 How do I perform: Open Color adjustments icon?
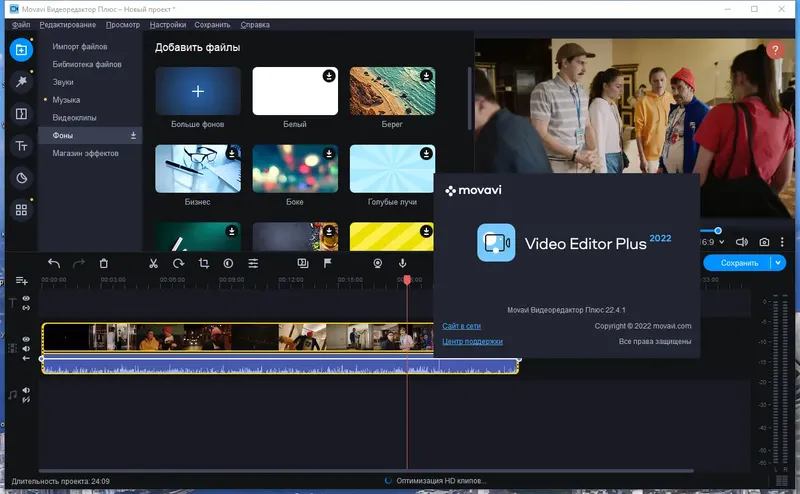pyautogui.click(x=228, y=263)
